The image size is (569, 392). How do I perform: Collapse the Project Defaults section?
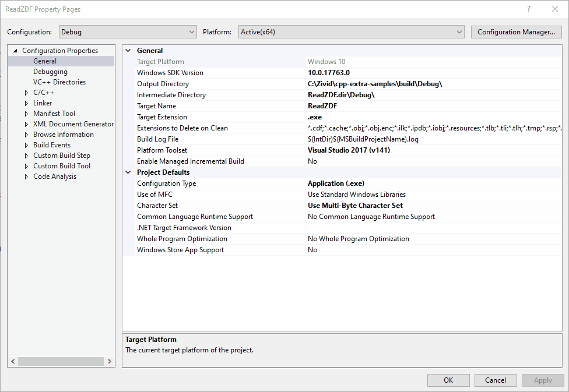click(128, 172)
